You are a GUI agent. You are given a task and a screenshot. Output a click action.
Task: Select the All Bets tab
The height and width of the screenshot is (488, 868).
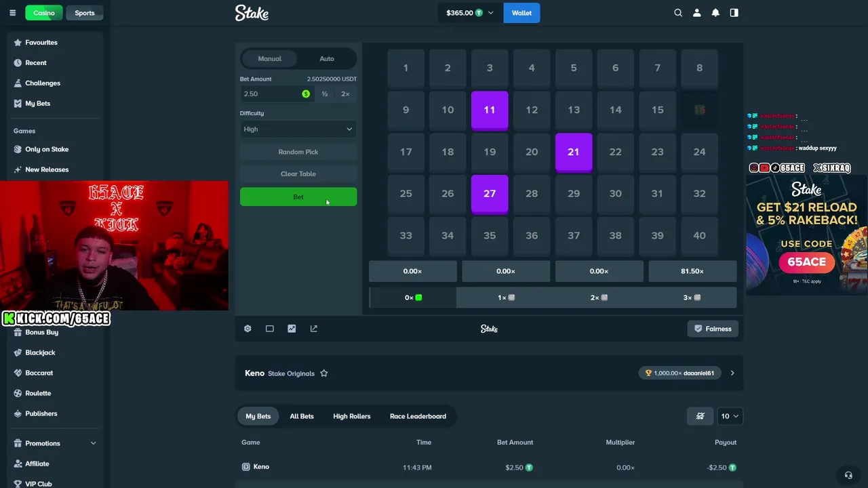point(302,416)
